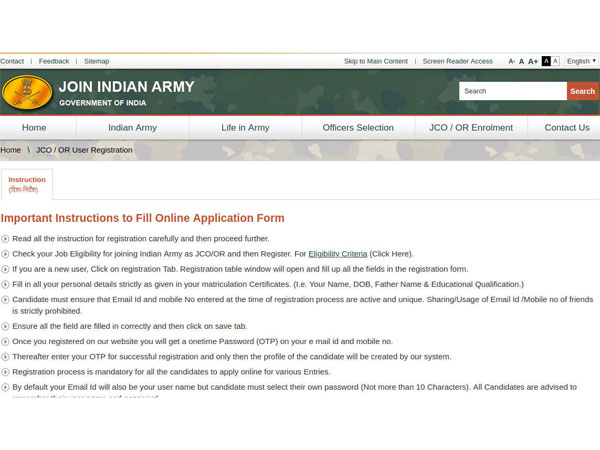Click text Ensure all the field are filled in correctly
Image resolution: width=600 pixels, height=450 pixels.
pyautogui.click(x=130, y=326)
